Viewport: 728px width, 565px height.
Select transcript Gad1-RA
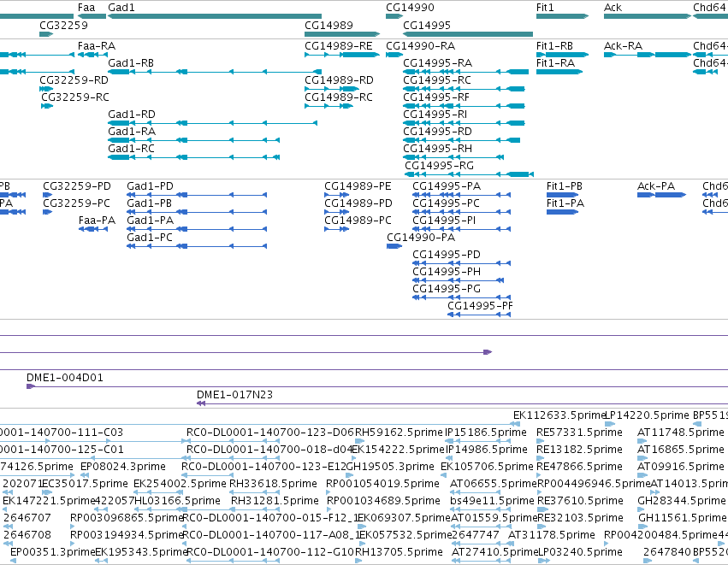[x=193, y=140]
